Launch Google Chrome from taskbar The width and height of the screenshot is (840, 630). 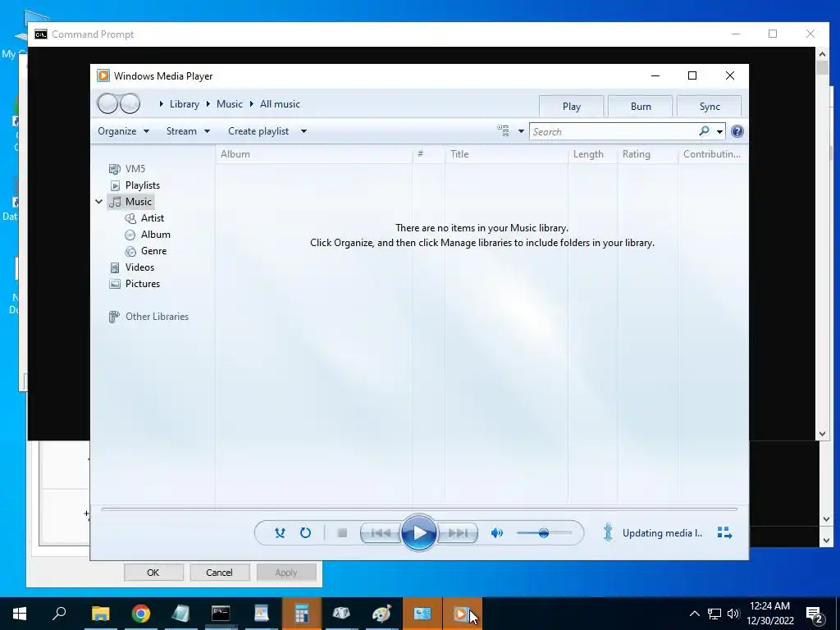tap(140, 614)
